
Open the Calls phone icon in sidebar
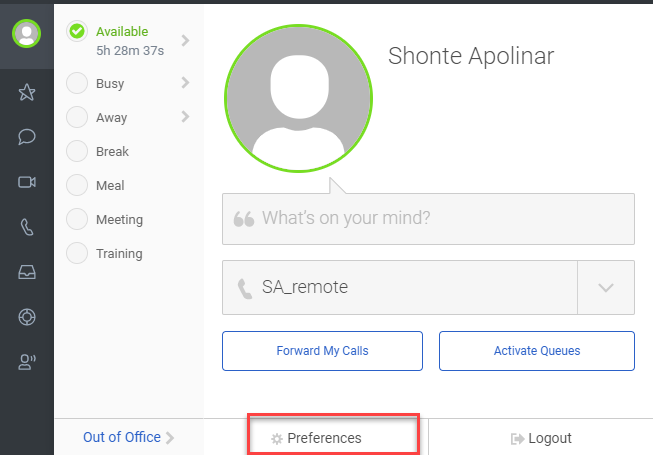tap(27, 227)
